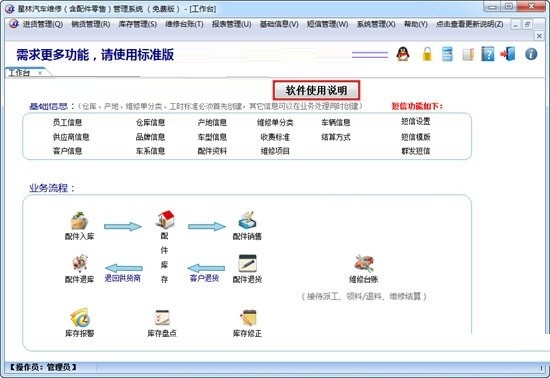Click the 员工信息 link

click(67, 122)
